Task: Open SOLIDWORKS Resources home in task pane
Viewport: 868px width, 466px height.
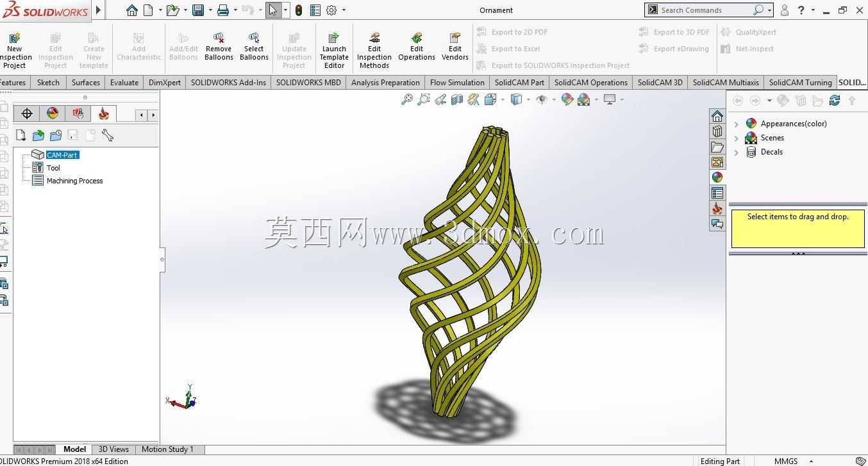Action: (717, 116)
